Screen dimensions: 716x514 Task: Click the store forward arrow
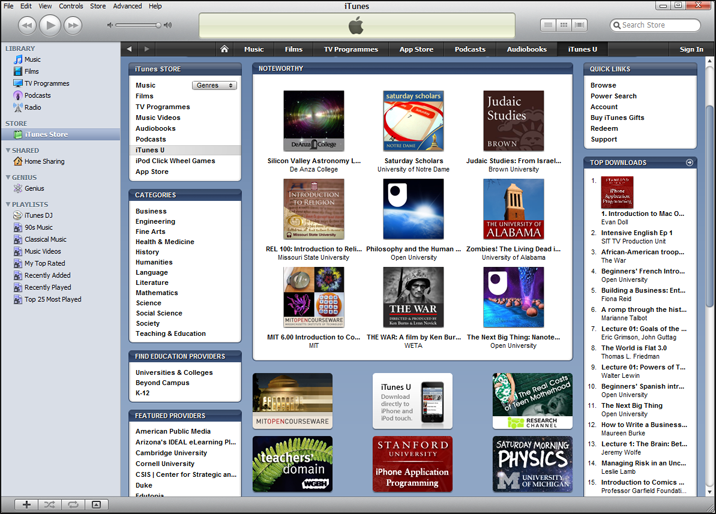[147, 49]
